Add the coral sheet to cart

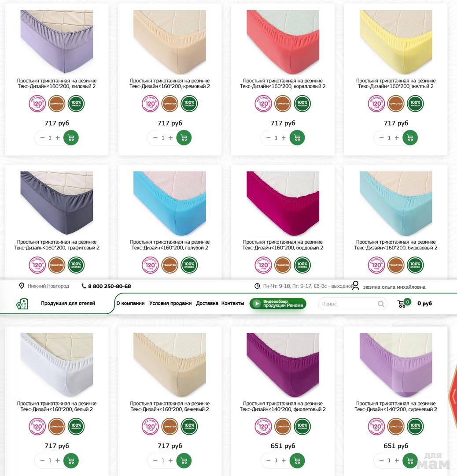tap(297, 138)
